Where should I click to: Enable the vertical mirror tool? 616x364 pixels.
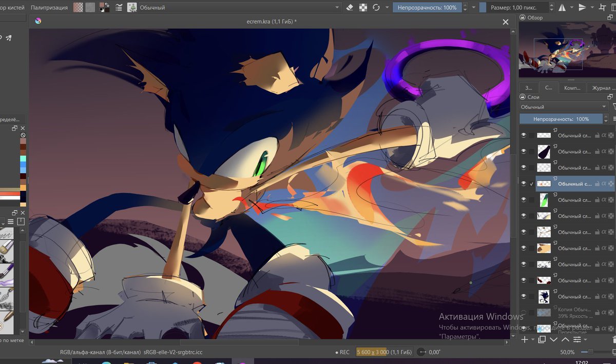coord(582,7)
